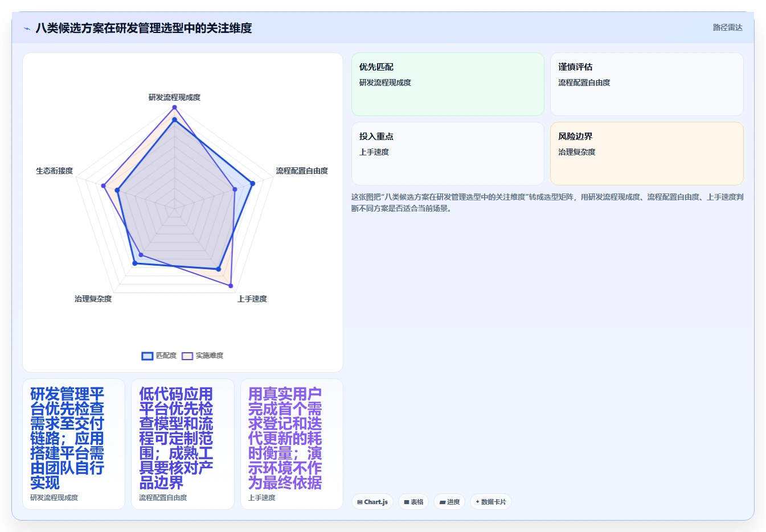
Task: Click the lightning icon beside the page title
Action: 27,28
